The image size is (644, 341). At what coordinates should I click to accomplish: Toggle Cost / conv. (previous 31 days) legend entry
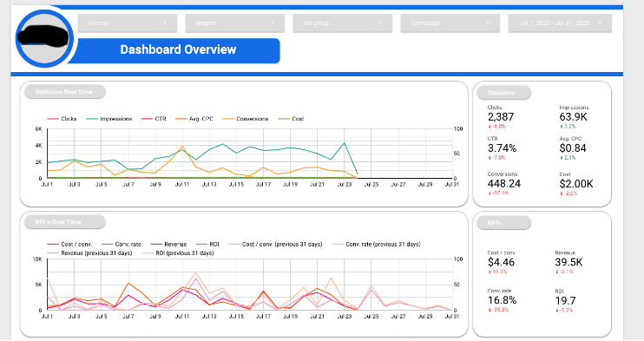point(275,244)
